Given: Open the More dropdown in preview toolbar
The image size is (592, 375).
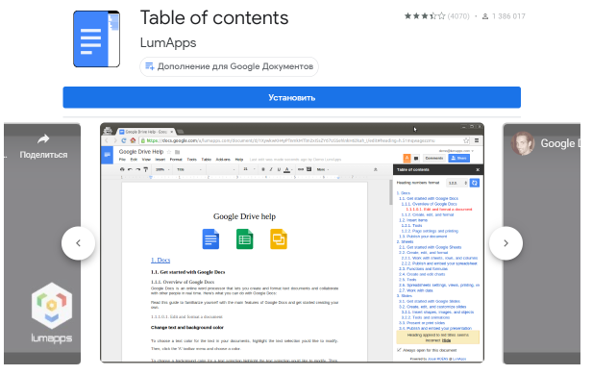Looking at the screenshot, I should (323, 170).
